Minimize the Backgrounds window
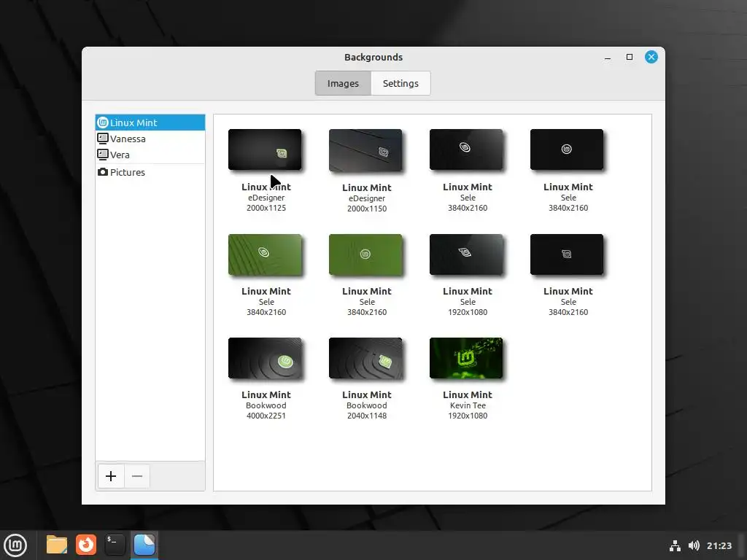Screen dimensions: 747x560 (608, 57)
